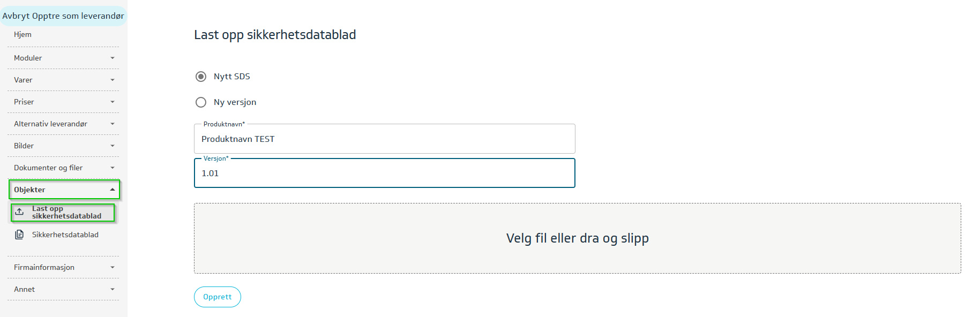This screenshot has width=980, height=317.
Task: Expand the Varer section arrow
Action: [113, 80]
